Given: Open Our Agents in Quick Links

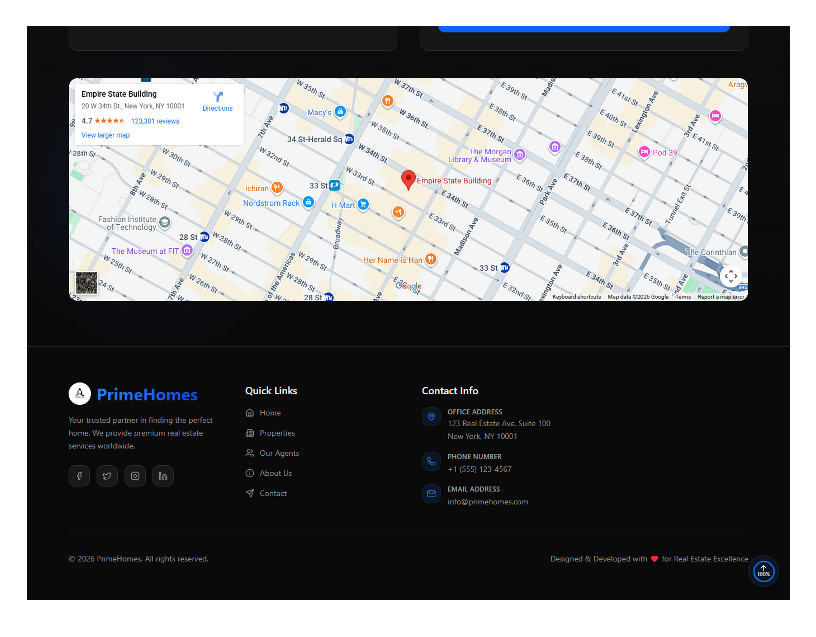Looking at the screenshot, I should pos(272,453).
